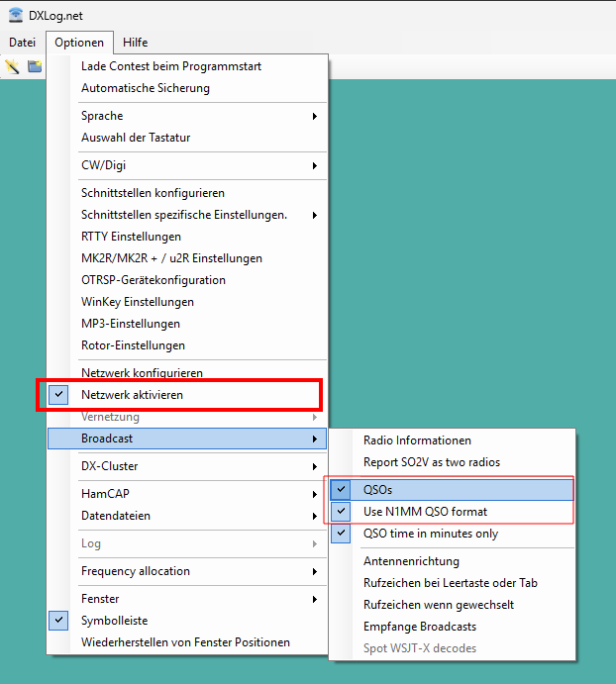Click the magic wand new contest icon
This screenshot has width=616, height=684.
point(13,66)
